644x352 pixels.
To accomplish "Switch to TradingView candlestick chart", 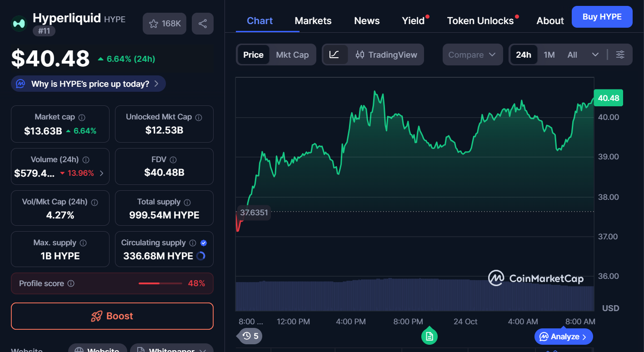I will [386, 55].
